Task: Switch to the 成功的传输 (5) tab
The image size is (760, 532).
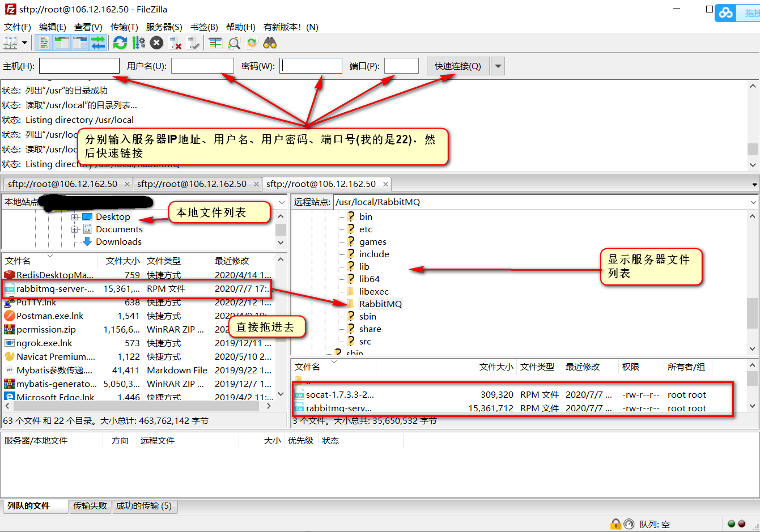Action: 144,506
